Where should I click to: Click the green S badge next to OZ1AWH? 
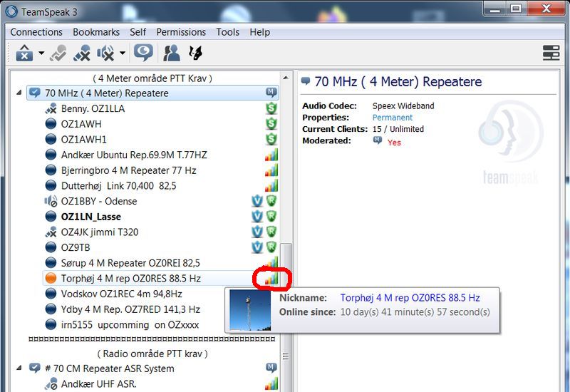[271, 123]
